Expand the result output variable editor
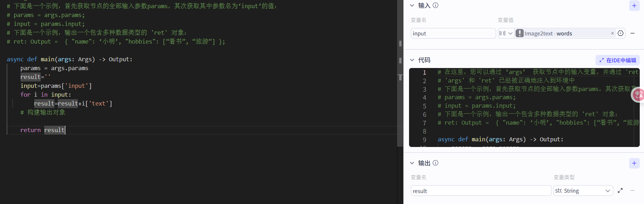 (x=620, y=191)
